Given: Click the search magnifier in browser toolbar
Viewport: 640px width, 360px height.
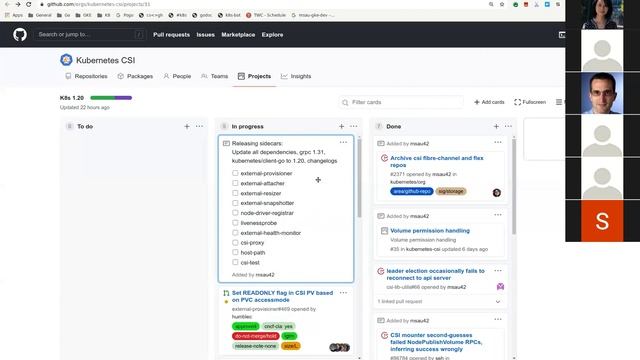Looking at the screenshot, I should [491, 4].
